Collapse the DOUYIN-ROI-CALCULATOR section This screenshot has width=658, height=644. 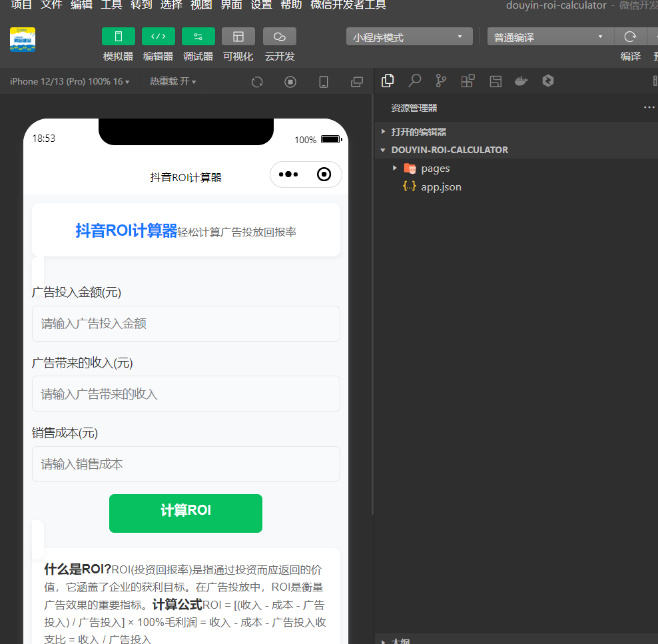[516, 150]
